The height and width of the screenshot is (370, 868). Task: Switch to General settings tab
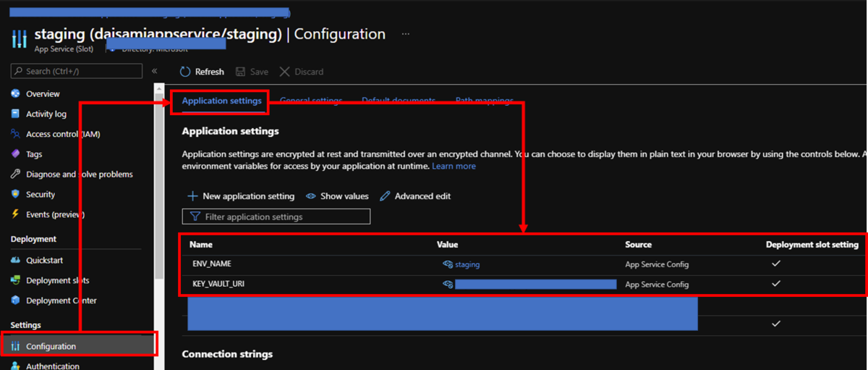click(x=311, y=101)
